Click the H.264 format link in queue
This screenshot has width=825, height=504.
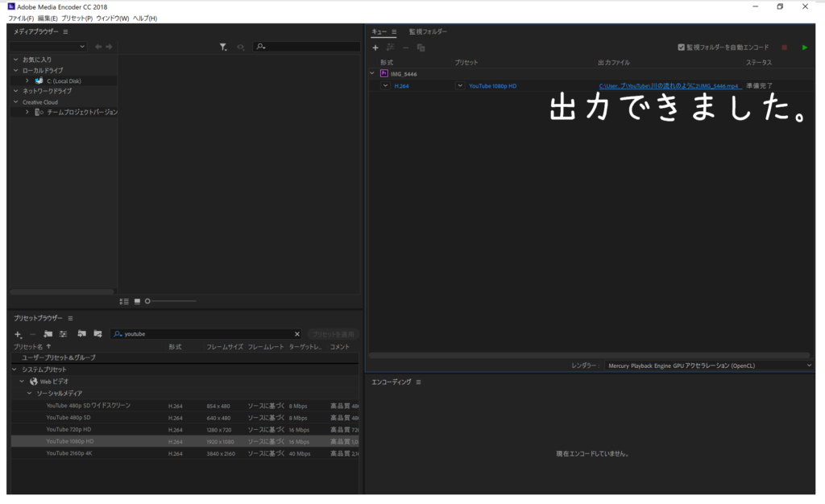click(401, 85)
